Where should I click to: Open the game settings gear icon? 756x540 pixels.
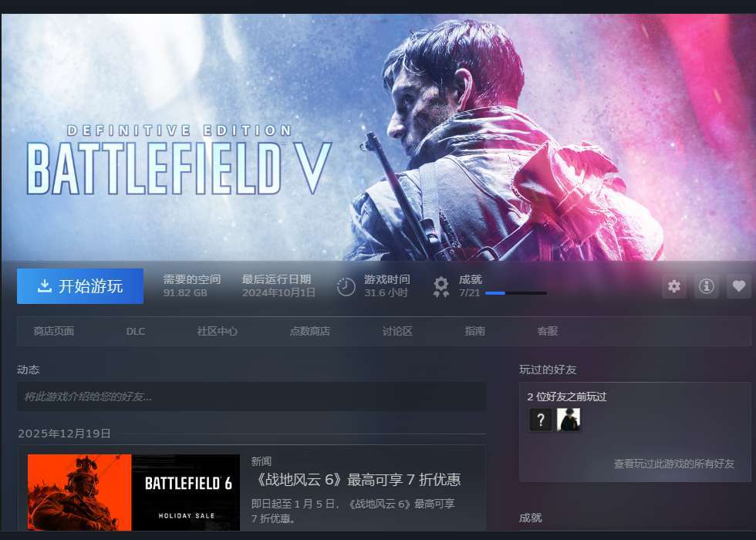674,286
